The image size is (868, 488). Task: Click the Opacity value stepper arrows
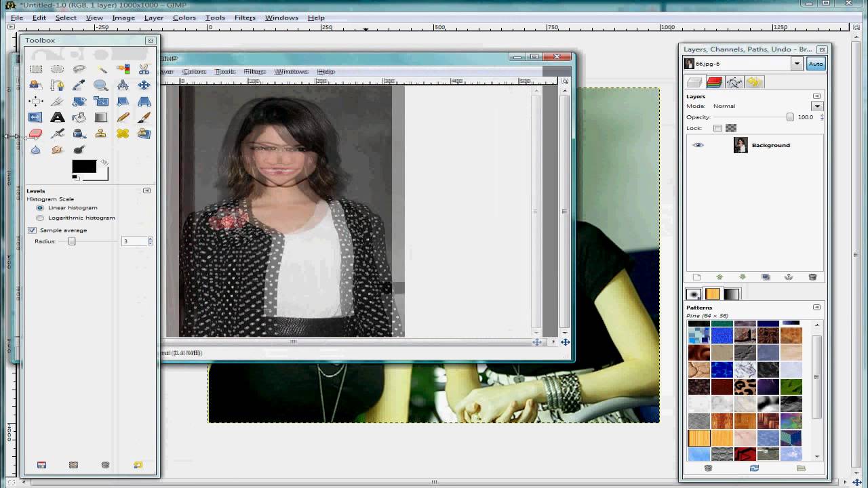pyautogui.click(x=822, y=117)
